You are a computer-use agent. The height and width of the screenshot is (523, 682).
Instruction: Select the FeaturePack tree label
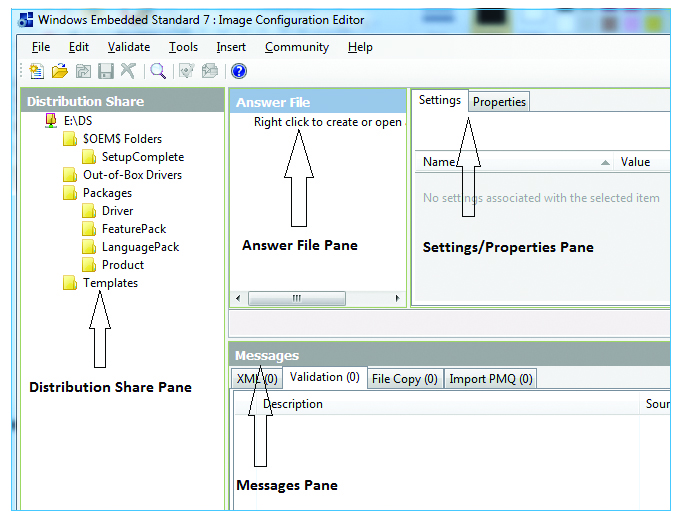[134, 229]
